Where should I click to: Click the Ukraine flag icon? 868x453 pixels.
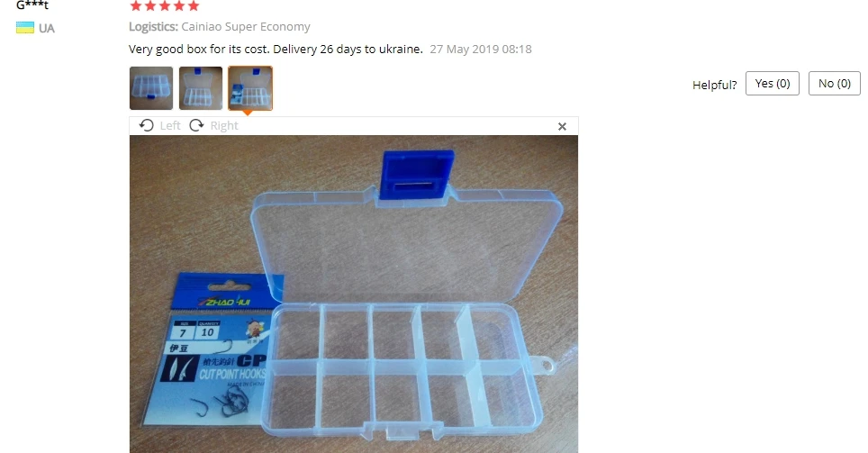(25, 28)
